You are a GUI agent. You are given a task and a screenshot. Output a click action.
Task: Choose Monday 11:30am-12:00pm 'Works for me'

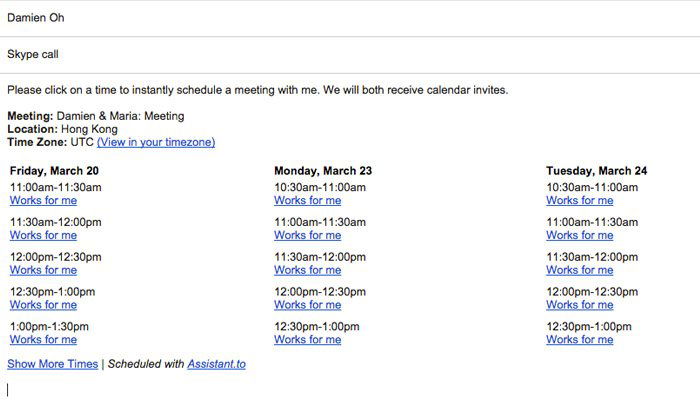point(307,270)
